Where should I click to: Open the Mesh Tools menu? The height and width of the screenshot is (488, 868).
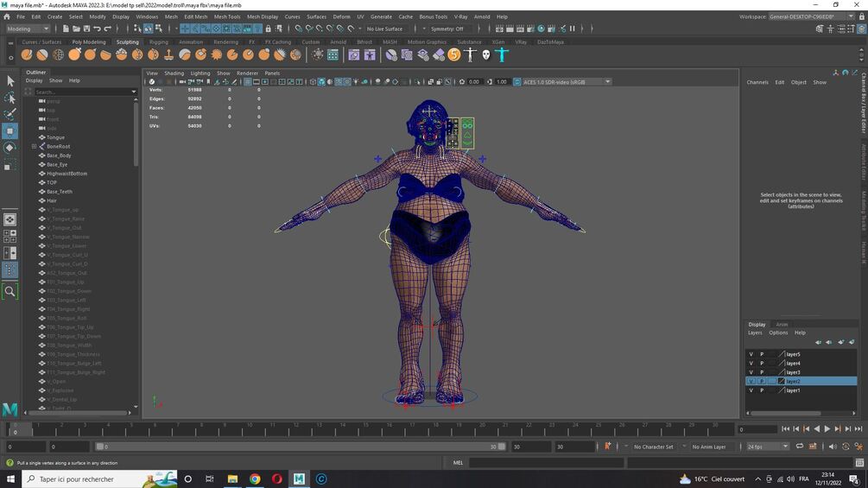227,16
